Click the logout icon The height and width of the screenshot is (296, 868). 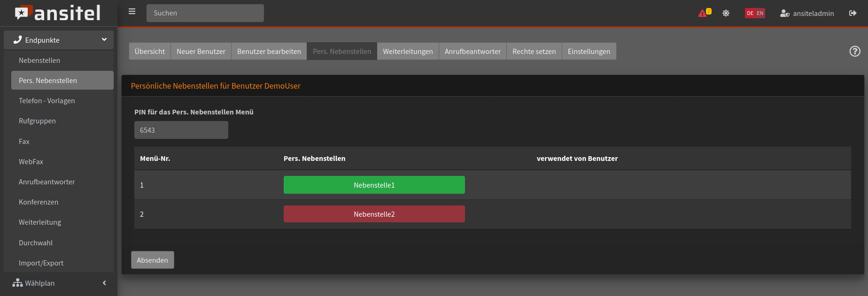852,13
